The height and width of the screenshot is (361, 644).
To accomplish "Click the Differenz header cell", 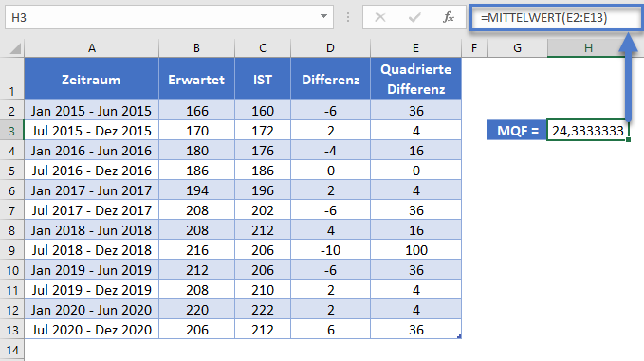I will tap(330, 80).
